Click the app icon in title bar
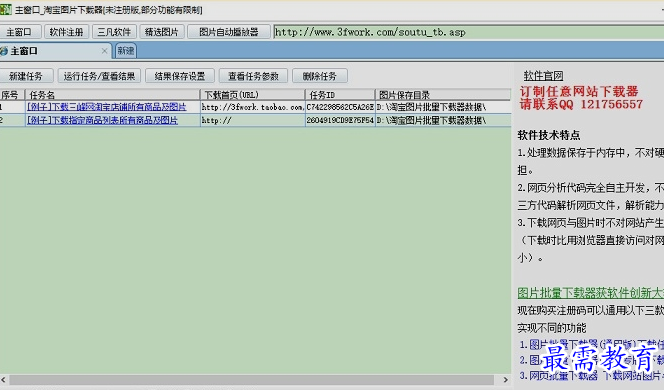The image size is (664, 390). coord(6,9)
